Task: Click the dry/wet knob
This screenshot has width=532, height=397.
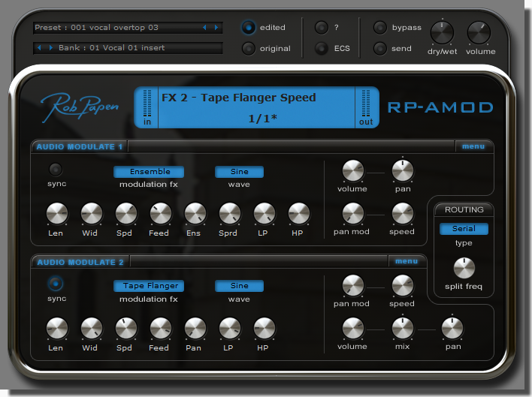Action: click(442, 32)
